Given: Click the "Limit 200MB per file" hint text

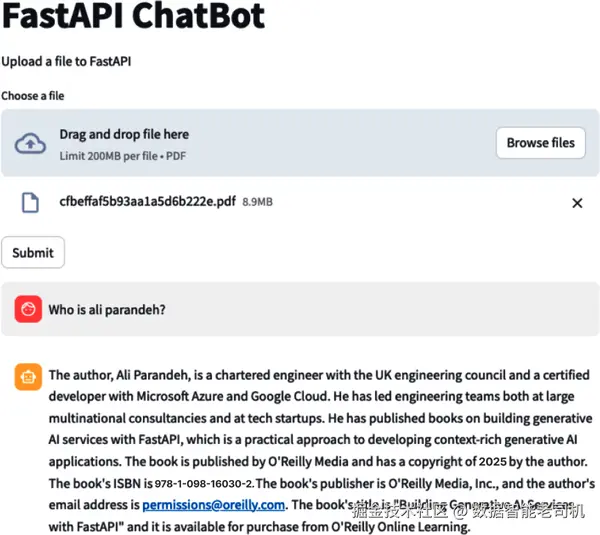Looking at the screenshot, I should (109, 156).
